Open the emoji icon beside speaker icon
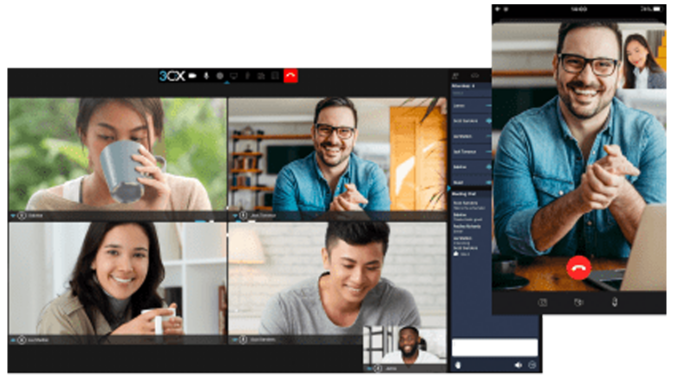 [x=532, y=365]
